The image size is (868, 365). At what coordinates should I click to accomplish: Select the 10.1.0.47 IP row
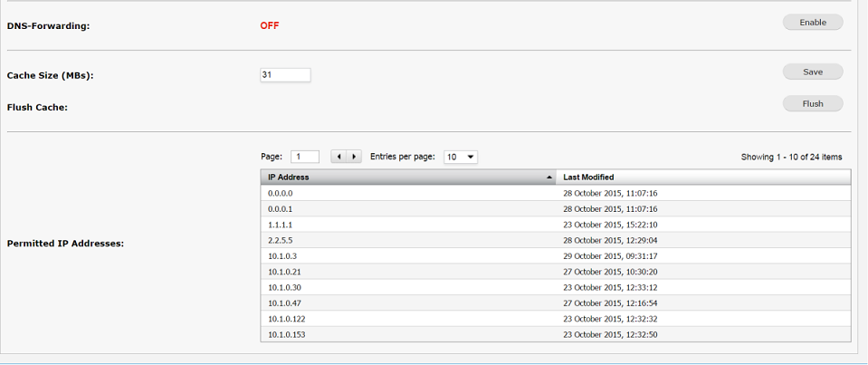click(x=556, y=303)
